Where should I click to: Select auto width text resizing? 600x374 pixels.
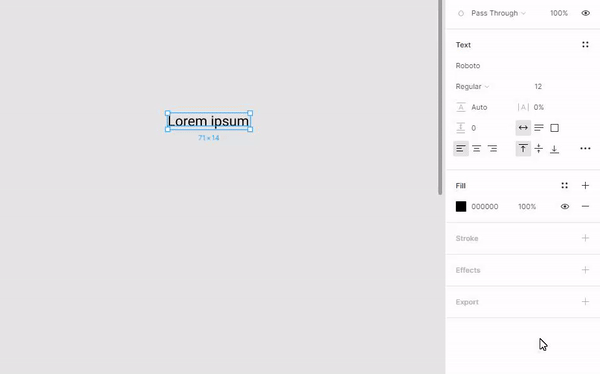coord(523,128)
